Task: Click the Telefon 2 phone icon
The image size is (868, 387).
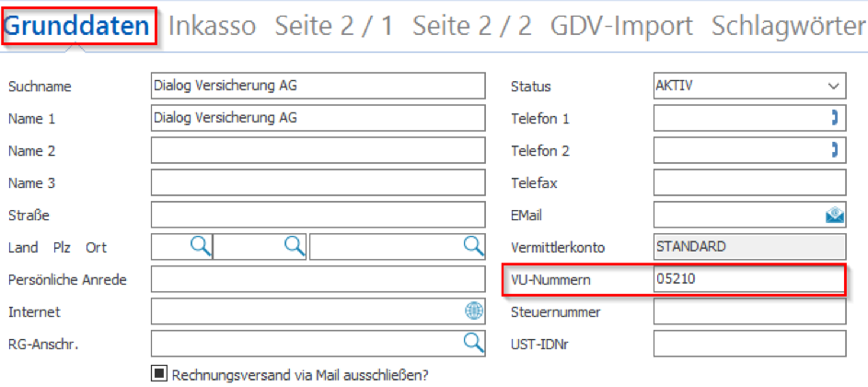Action: [834, 150]
